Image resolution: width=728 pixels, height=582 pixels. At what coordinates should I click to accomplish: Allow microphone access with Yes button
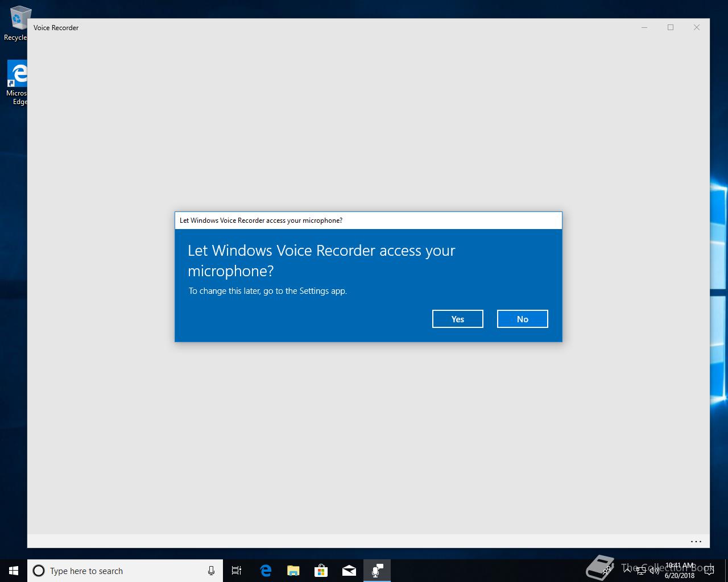tap(457, 319)
